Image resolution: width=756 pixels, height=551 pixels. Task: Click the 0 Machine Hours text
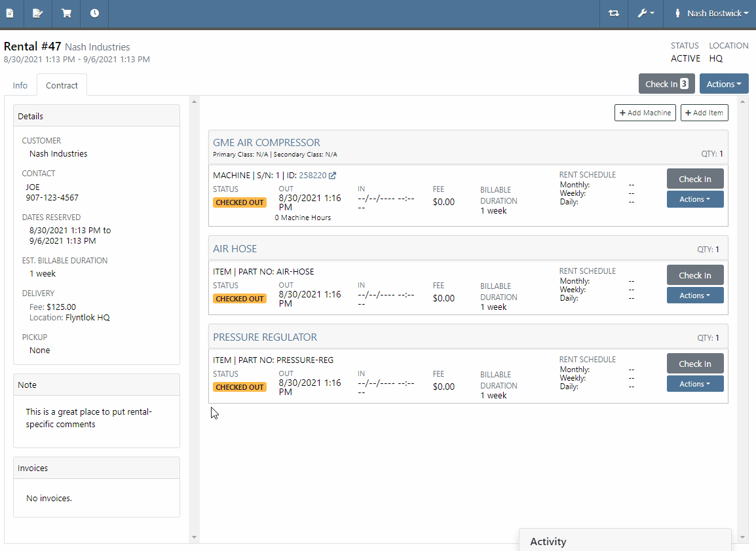pyautogui.click(x=303, y=218)
